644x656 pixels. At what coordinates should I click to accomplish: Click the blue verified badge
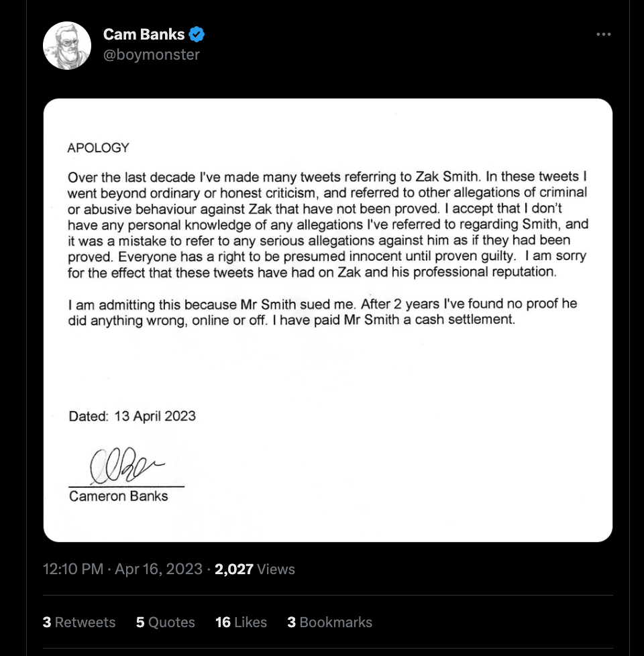(x=196, y=35)
